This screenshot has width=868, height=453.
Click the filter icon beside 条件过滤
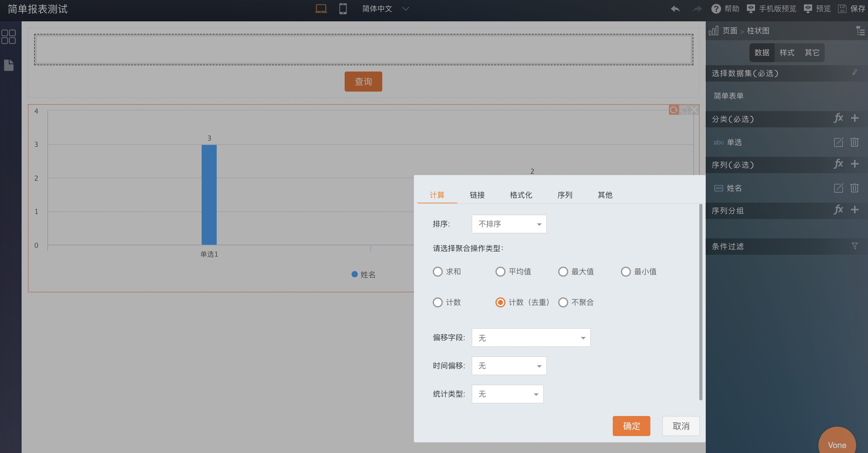(854, 246)
